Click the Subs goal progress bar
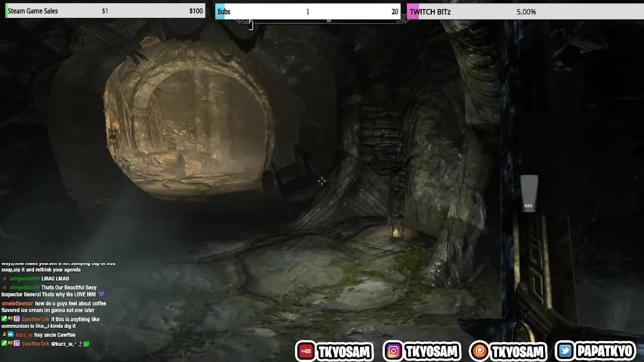The width and height of the screenshot is (644, 362). (308, 12)
